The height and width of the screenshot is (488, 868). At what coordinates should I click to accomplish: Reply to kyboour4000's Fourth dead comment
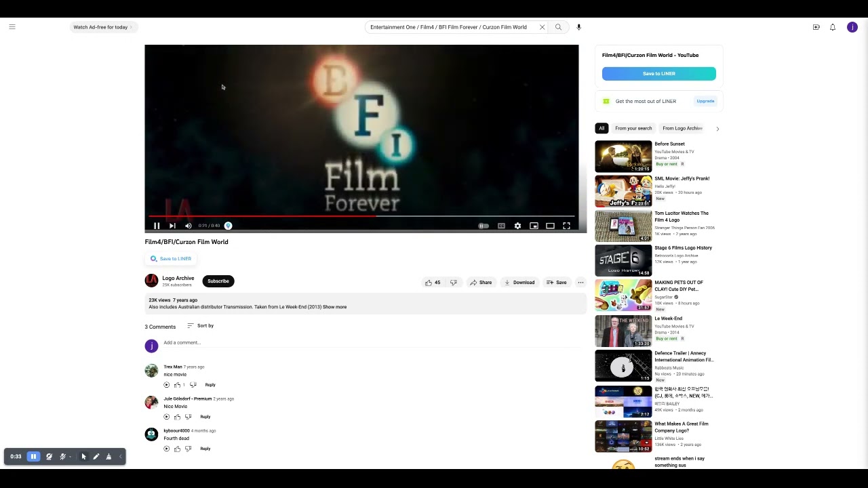coord(205,449)
